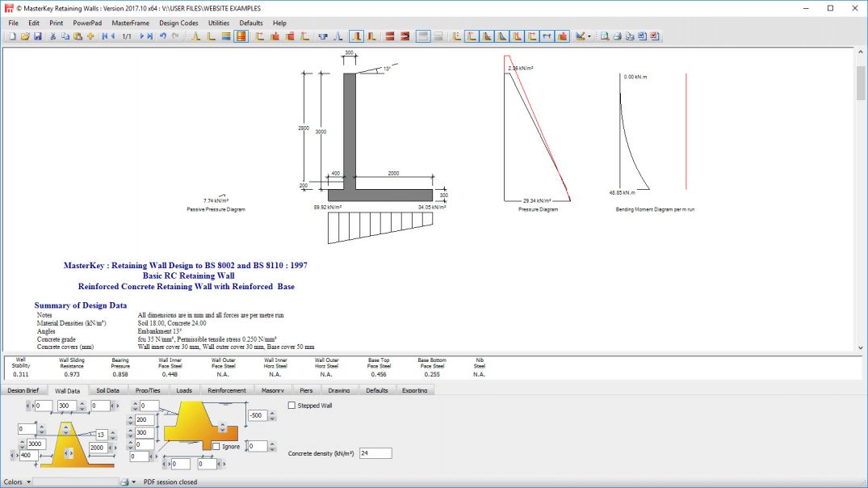The height and width of the screenshot is (488, 868).
Task: Click the Wall Stability value 0.311
Action: (20, 374)
